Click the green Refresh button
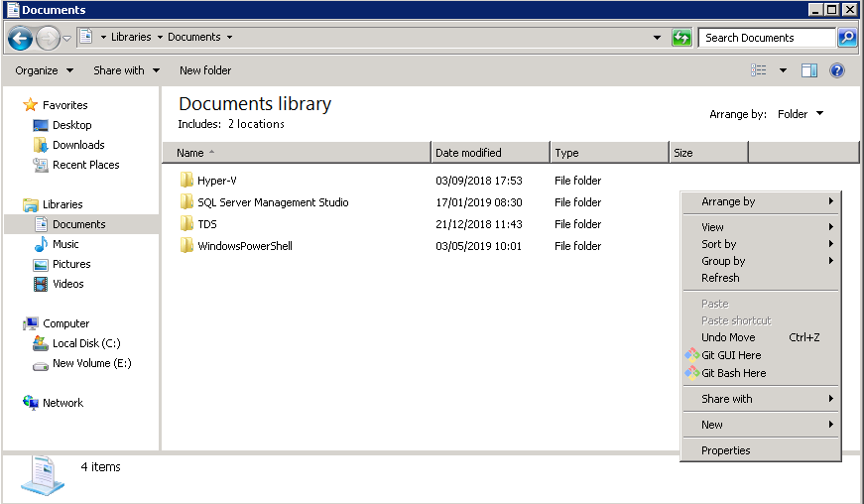Viewport: 864px width, 504px height. 681,38
